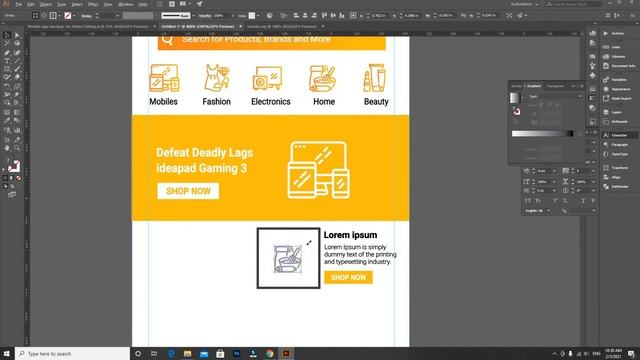640x360 pixels.
Task: Open the stroke color dropdown arrow
Action: point(74,16)
